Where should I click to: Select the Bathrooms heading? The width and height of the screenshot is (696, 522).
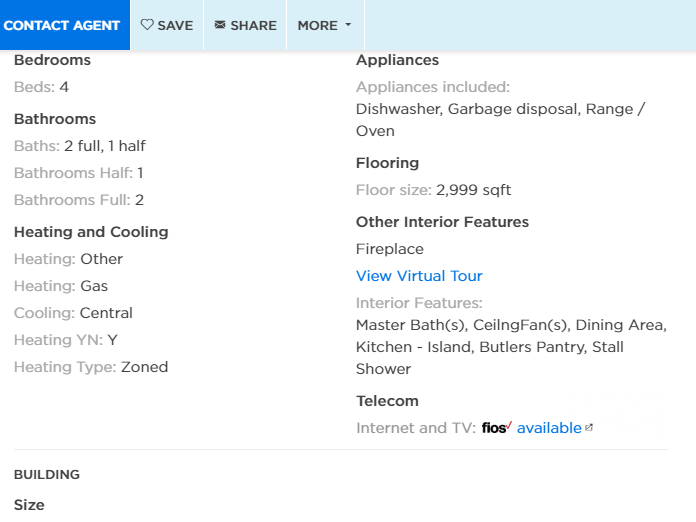(55, 119)
